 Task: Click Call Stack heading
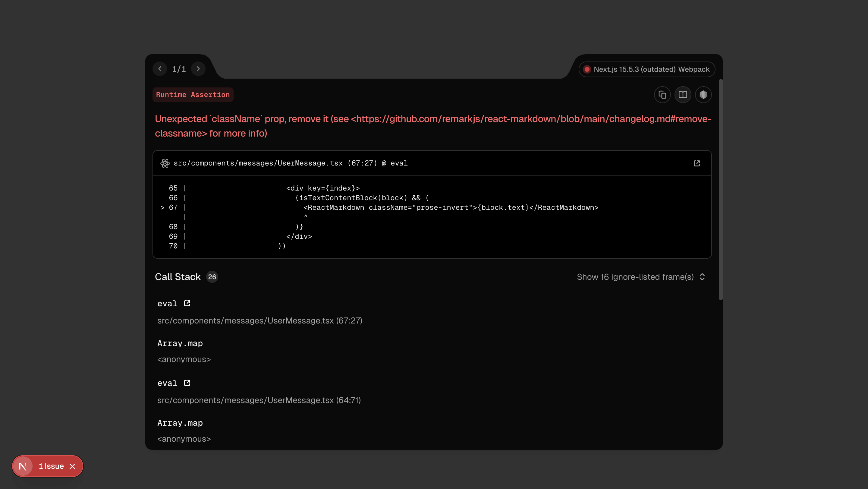coord(178,277)
